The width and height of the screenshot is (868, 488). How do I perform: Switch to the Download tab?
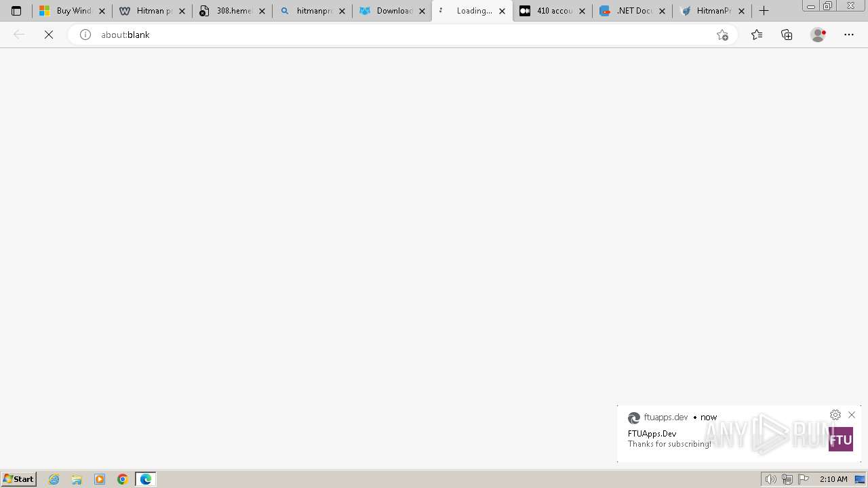coord(392,11)
